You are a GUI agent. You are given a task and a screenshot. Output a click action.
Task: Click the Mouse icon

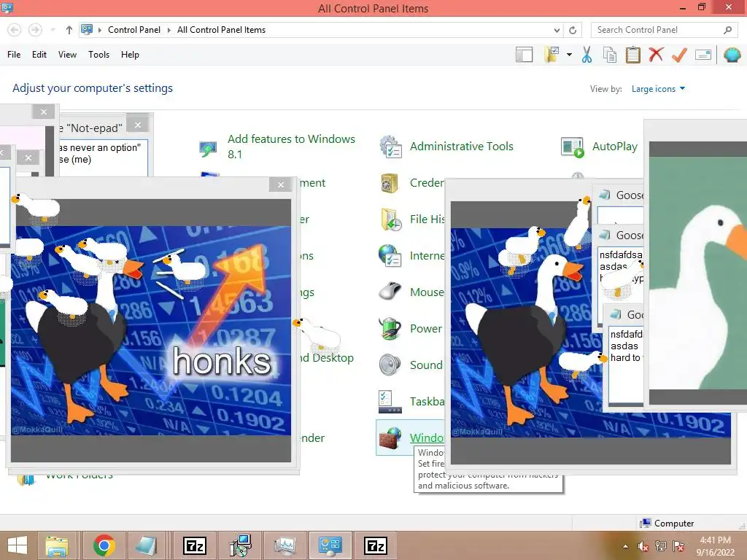390,292
